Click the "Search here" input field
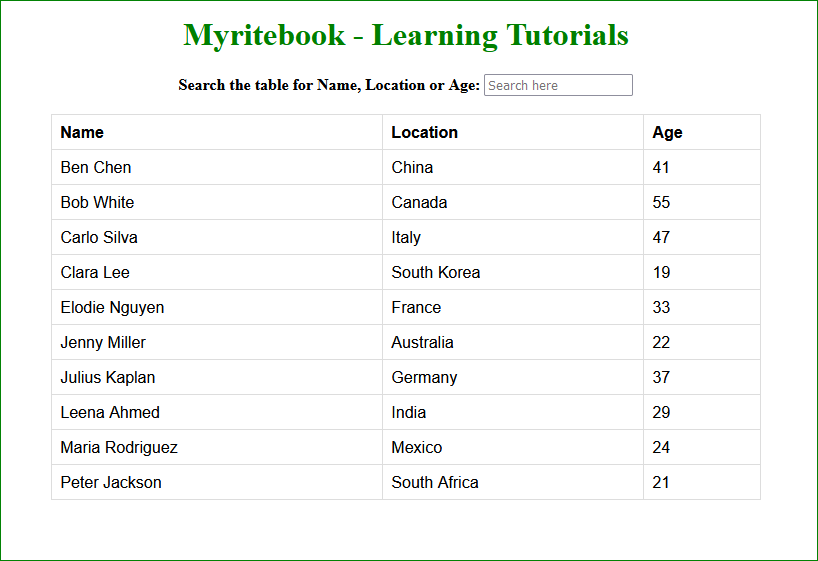 coord(558,85)
